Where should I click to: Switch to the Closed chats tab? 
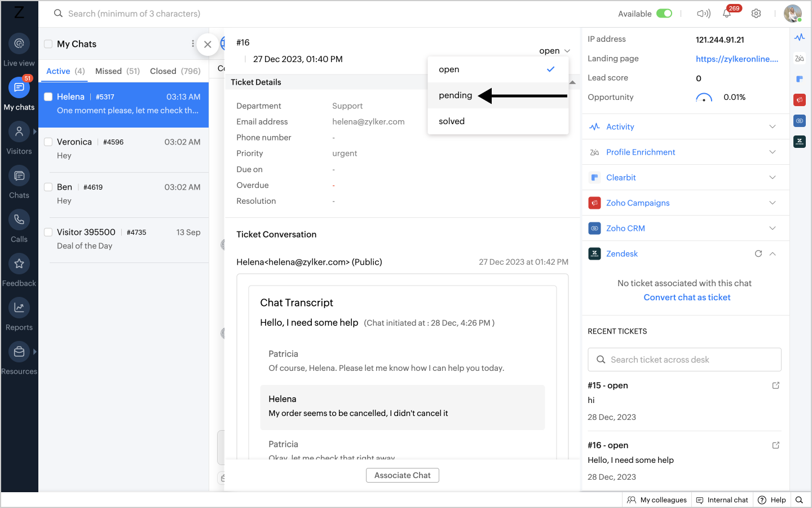(175, 71)
